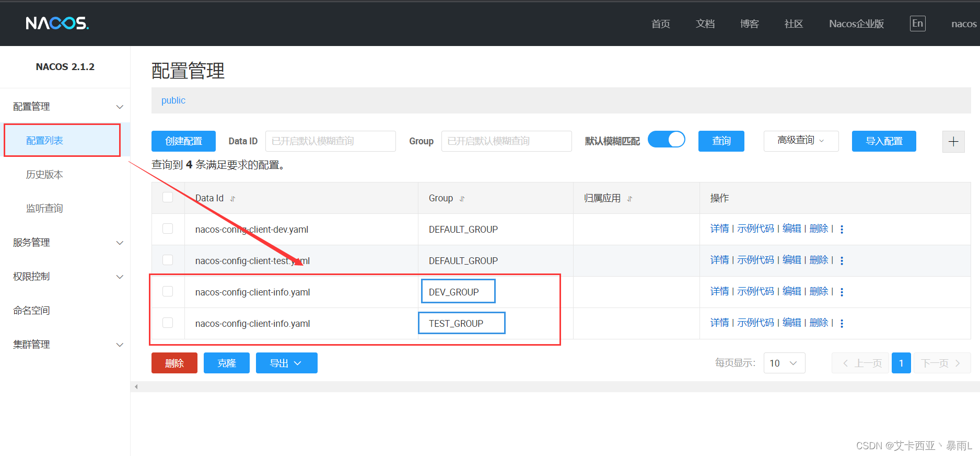Open 详情 in the TEST_GROUP row
Screen dimensions: 980x456
click(719, 323)
